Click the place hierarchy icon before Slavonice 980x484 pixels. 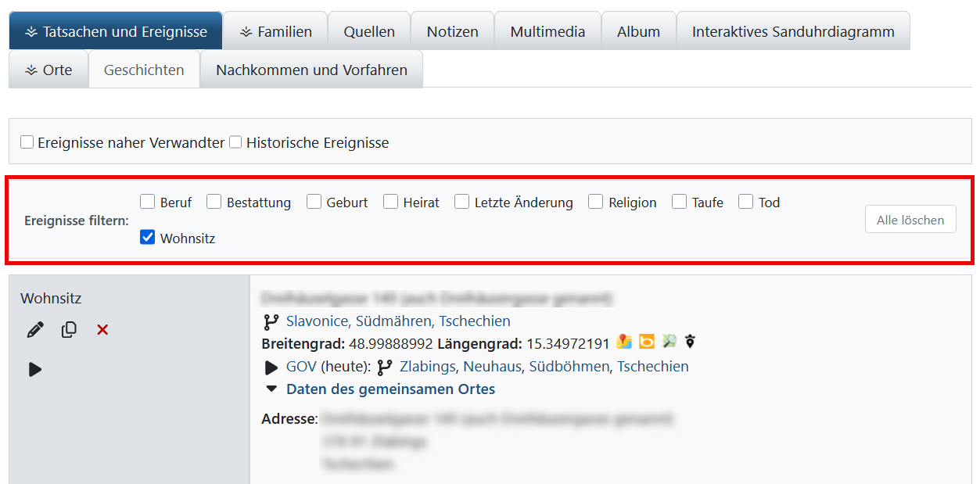(x=272, y=321)
